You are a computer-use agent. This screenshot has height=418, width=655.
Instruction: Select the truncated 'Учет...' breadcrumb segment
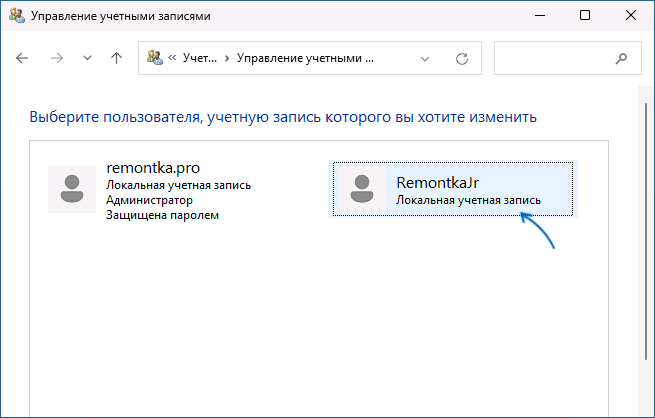click(x=200, y=58)
